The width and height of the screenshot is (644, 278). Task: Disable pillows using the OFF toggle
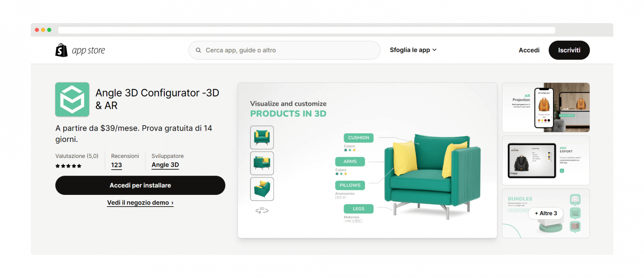344,197
